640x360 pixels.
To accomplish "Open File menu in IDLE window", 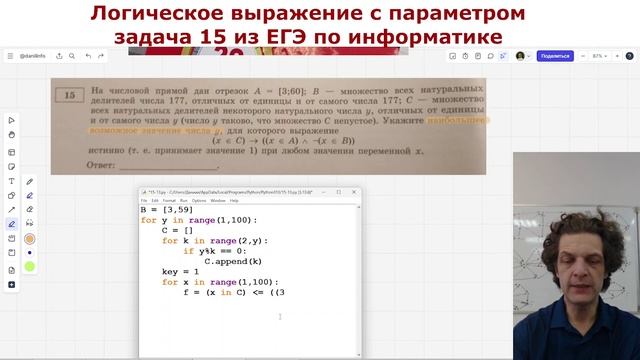I will click(144, 201).
